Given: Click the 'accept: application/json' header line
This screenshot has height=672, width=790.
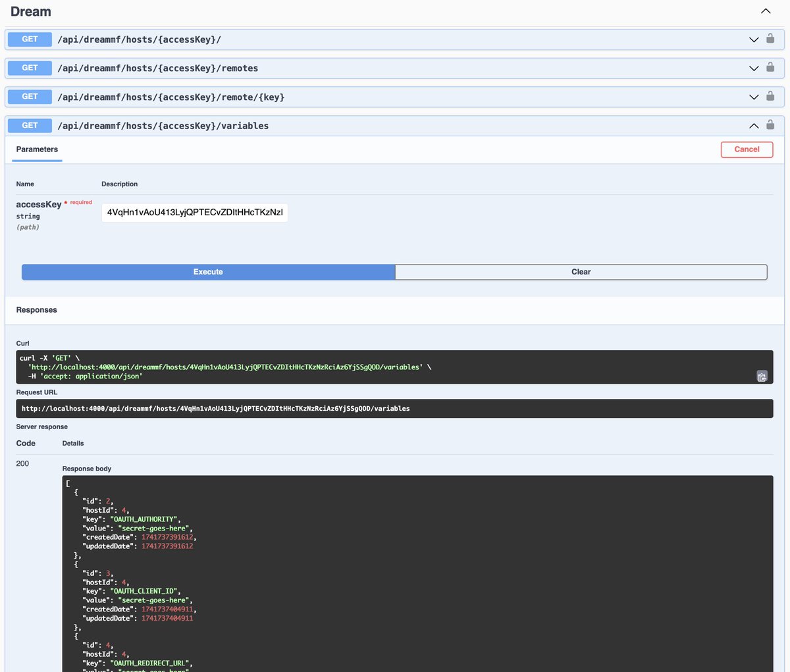Looking at the screenshot, I should [x=85, y=376].
